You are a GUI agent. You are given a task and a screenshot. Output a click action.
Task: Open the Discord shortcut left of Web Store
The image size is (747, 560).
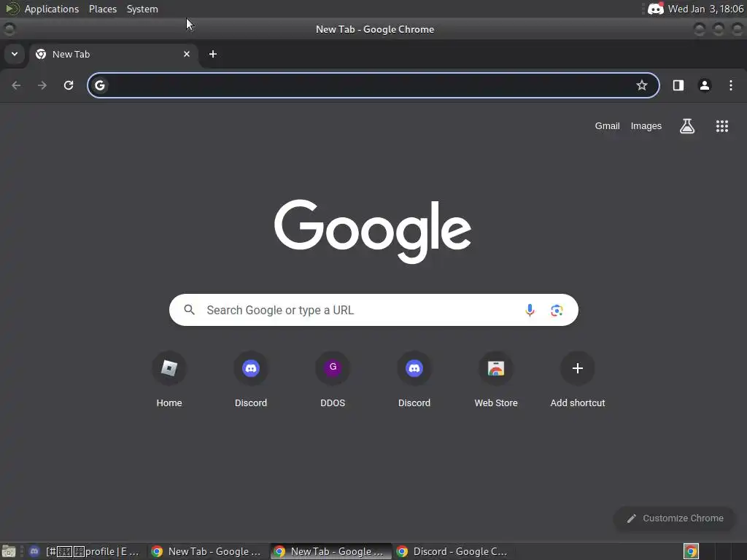point(414,379)
